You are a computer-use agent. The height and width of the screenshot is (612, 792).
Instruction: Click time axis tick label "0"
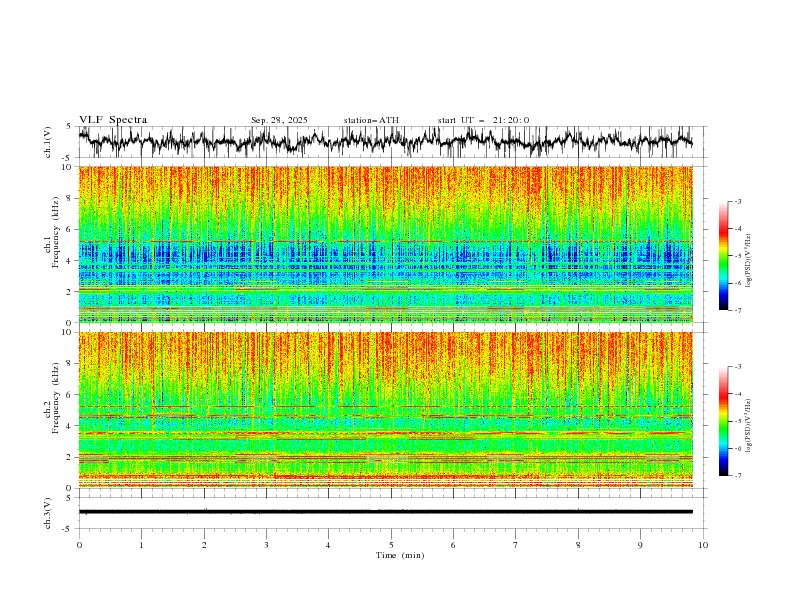[79, 545]
